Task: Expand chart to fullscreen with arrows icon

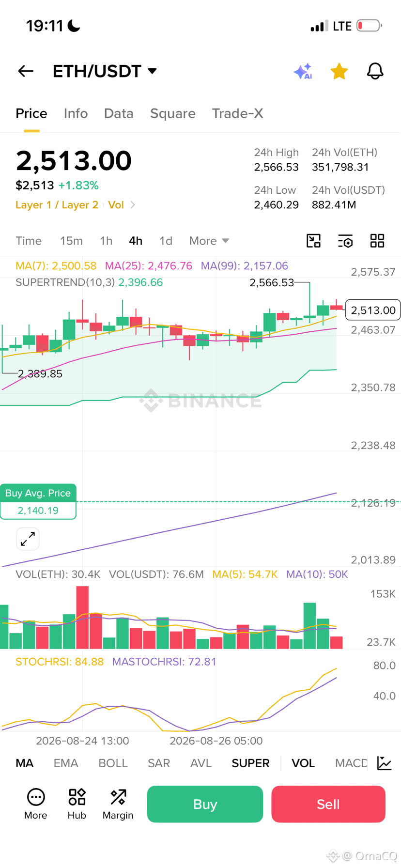Action: [28, 539]
